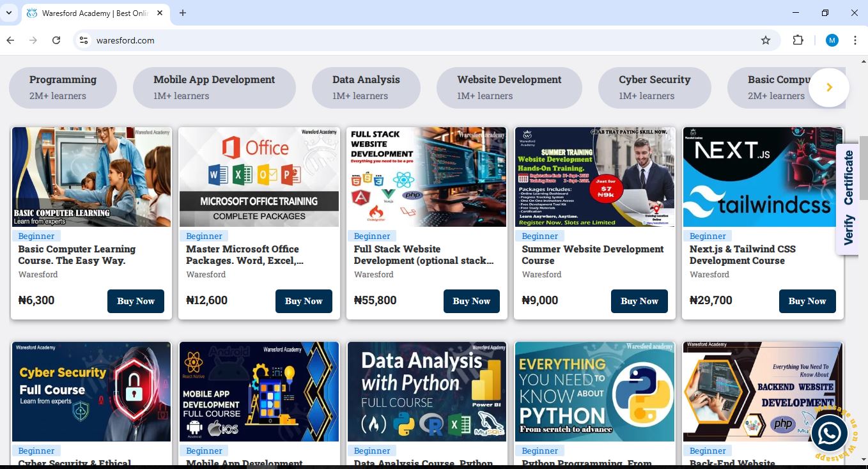
Task: Open the tab search dropdown arrow
Action: pyautogui.click(x=9, y=13)
